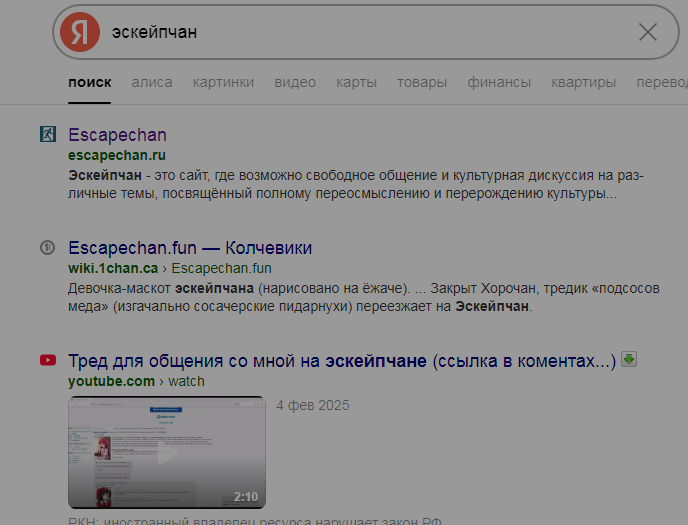
Task: Select the квартиры tab
Action: (x=584, y=82)
